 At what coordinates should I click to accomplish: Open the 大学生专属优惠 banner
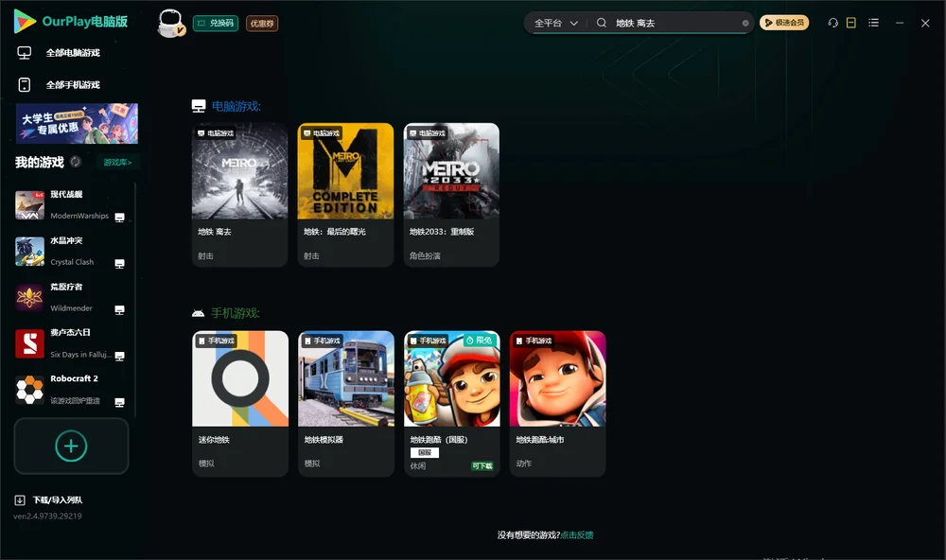coord(78,124)
